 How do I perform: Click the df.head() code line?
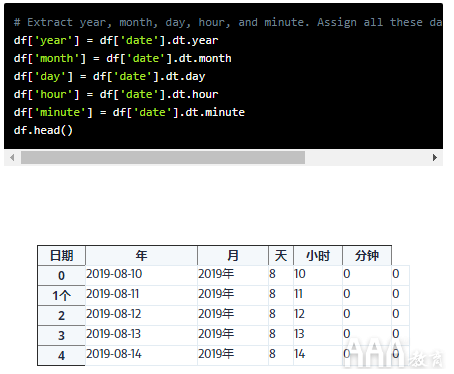[43, 130]
